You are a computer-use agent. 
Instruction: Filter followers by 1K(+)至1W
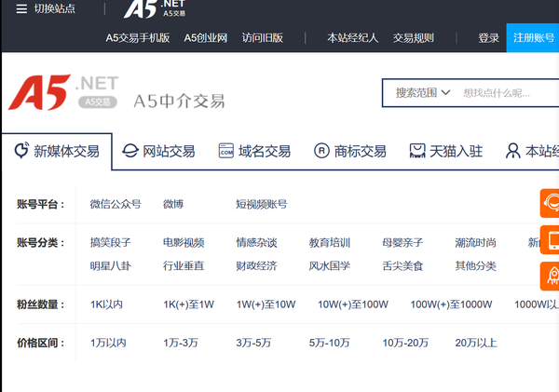(188, 304)
